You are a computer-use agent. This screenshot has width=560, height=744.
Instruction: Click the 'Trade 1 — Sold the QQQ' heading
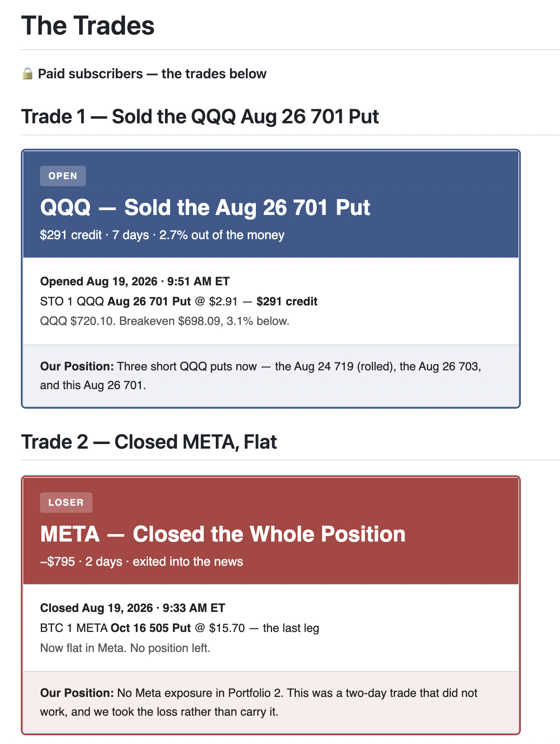click(x=200, y=116)
